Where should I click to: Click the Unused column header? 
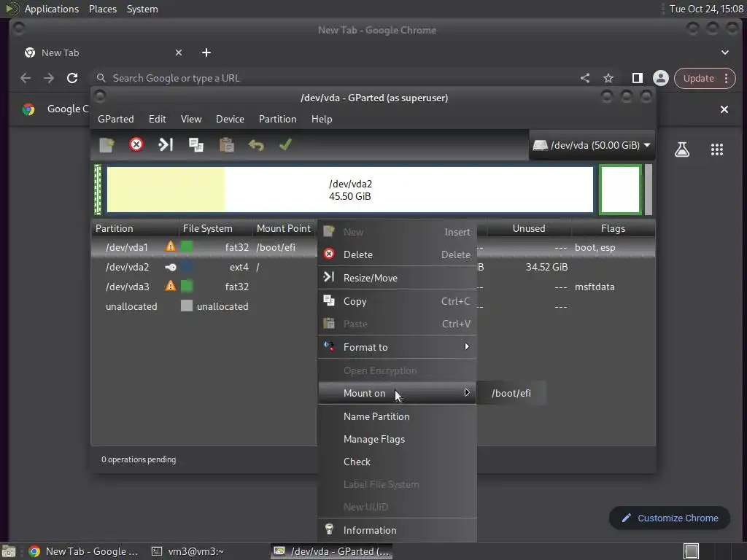click(x=529, y=228)
